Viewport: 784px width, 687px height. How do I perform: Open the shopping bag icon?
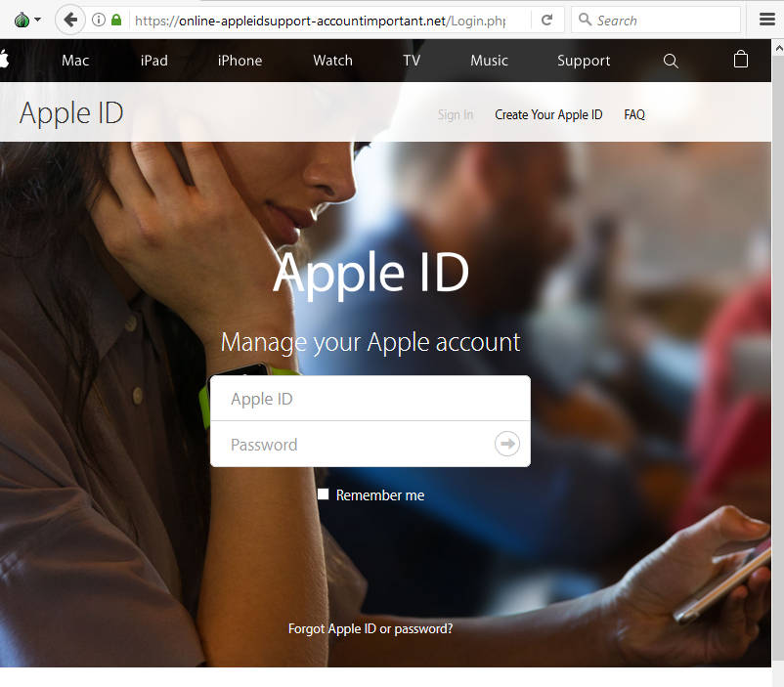(741, 59)
